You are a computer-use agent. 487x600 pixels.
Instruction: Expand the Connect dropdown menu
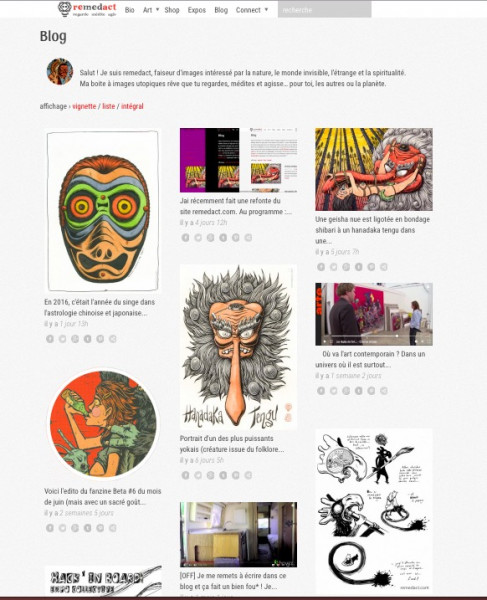pyautogui.click(x=252, y=10)
